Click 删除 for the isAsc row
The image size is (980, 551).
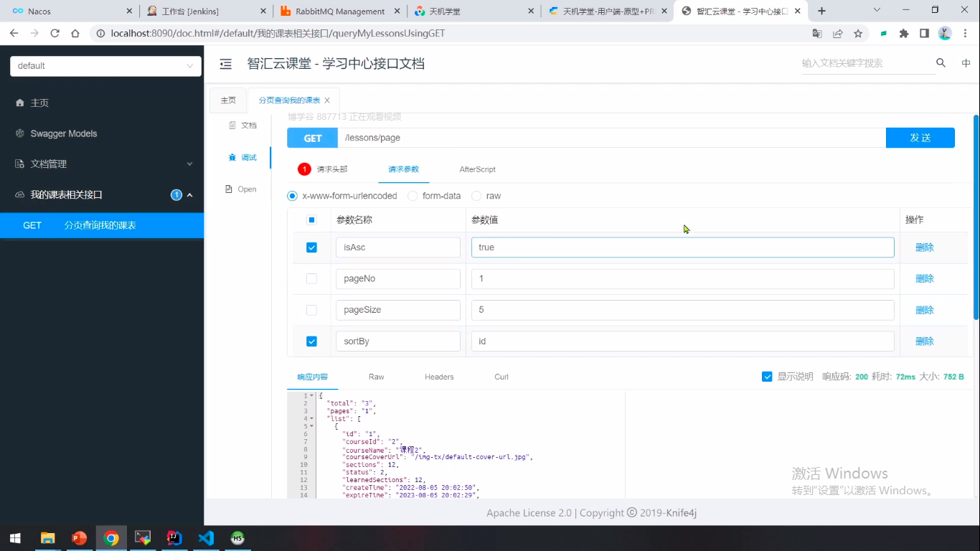pos(925,248)
